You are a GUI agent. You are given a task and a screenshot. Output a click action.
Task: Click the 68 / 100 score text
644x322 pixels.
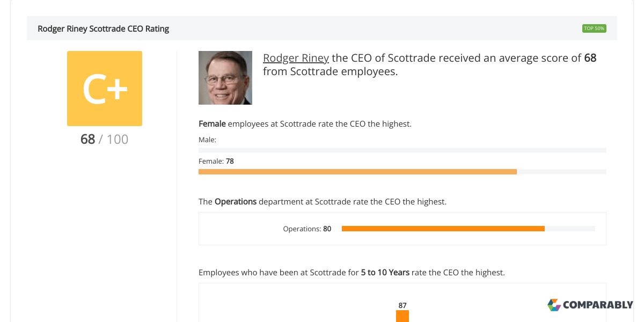105,140
